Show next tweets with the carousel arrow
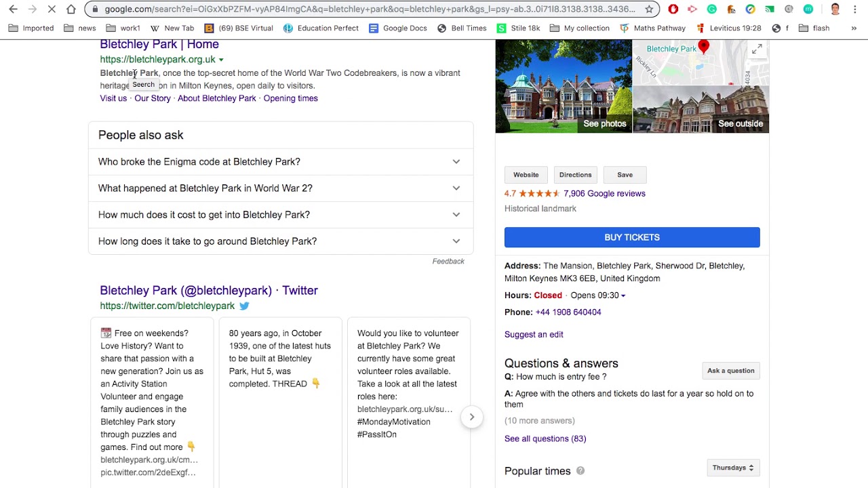The height and width of the screenshot is (488, 868). pos(472,417)
